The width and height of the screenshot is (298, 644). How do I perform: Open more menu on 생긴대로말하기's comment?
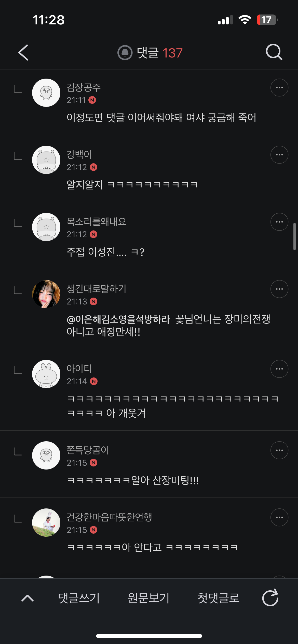click(279, 289)
